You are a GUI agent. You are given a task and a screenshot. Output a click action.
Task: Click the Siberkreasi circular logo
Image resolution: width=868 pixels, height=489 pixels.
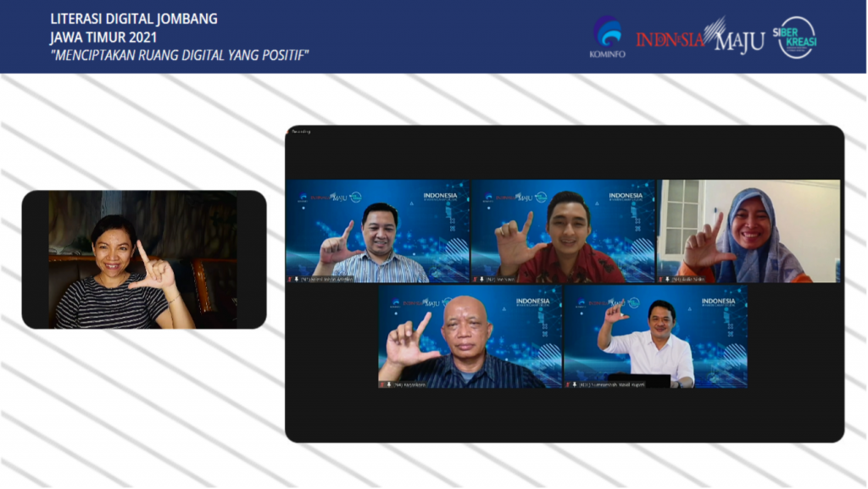tap(795, 37)
